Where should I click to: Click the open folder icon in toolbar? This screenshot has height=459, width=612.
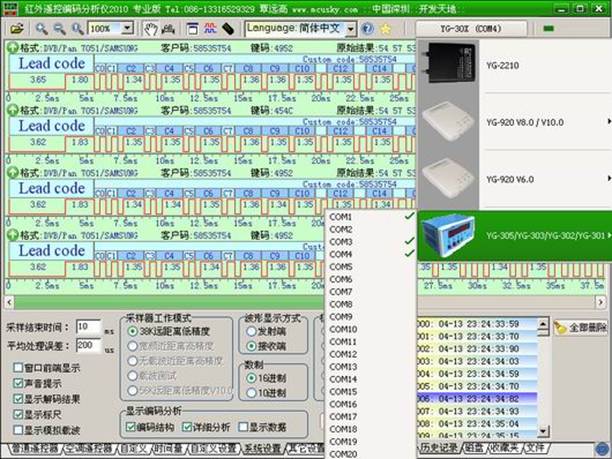(17, 29)
